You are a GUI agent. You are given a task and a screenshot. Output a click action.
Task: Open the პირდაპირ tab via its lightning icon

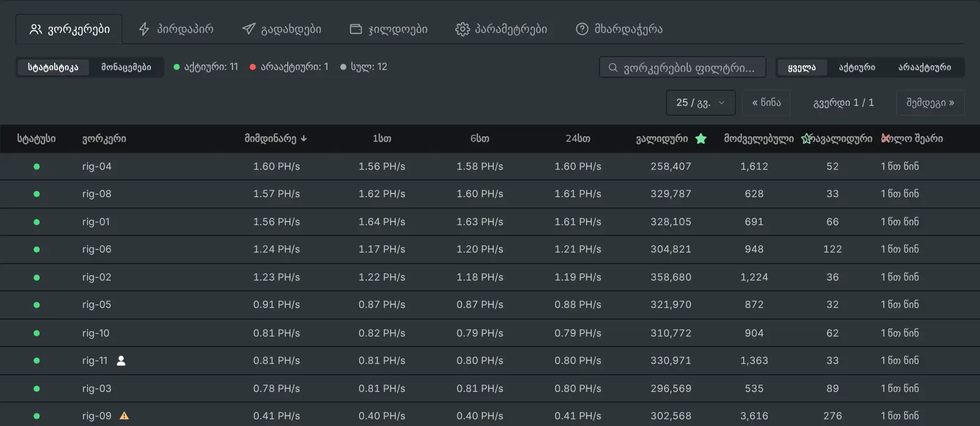point(144,29)
